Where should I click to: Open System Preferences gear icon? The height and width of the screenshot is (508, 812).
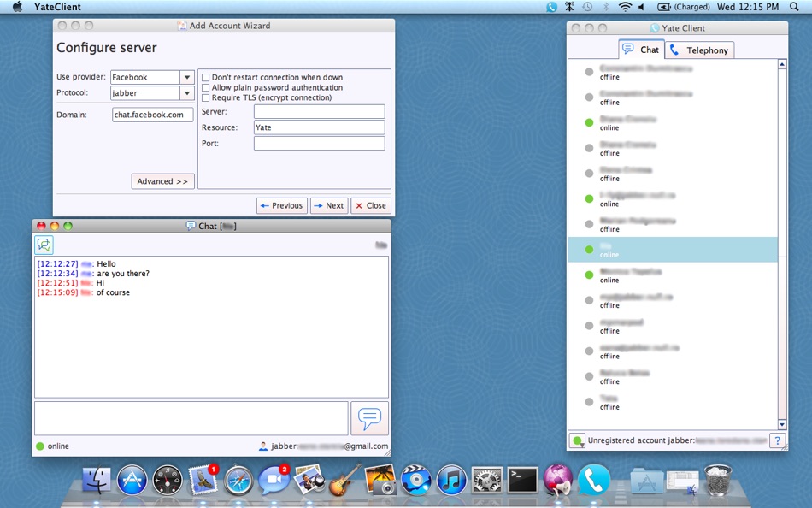(x=487, y=480)
